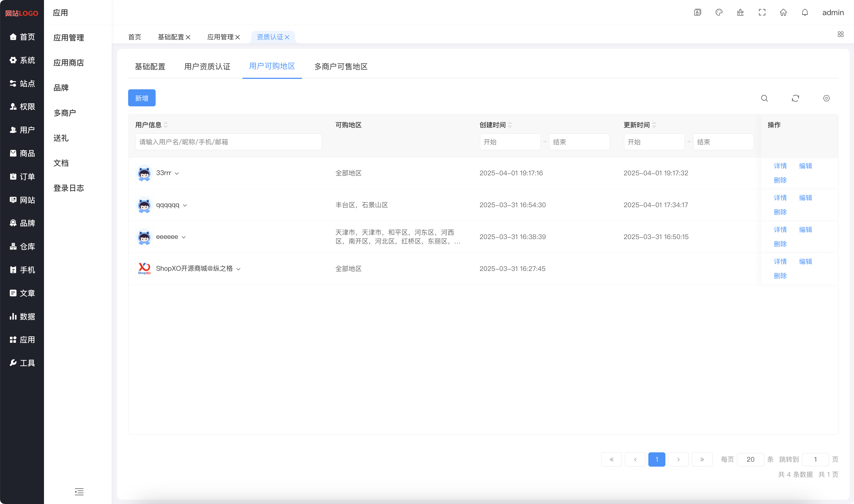Toggle sorting on the 用户信息 column
Image resolution: width=854 pixels, height=504 pixels.
pyautogui.click(x=166, y=125)
